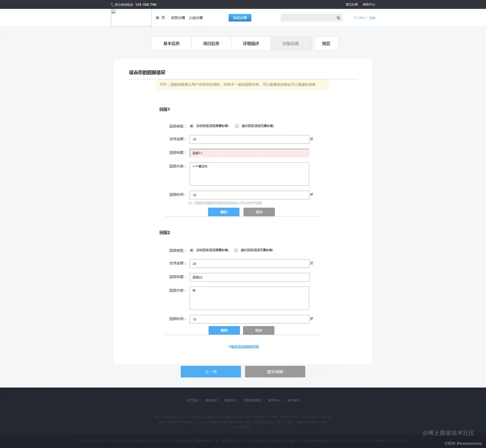Click the search magnifier icon
Viewport: 486px width, 448px height.
(338, 18)
